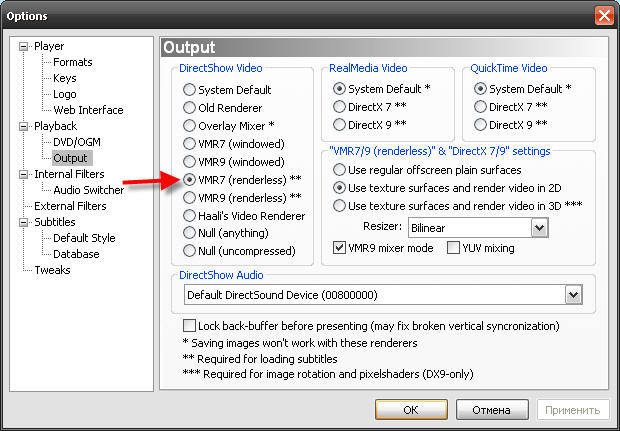Disable VMR9 mixer mode checkbox
620x431 pixels.
[340, 247]
